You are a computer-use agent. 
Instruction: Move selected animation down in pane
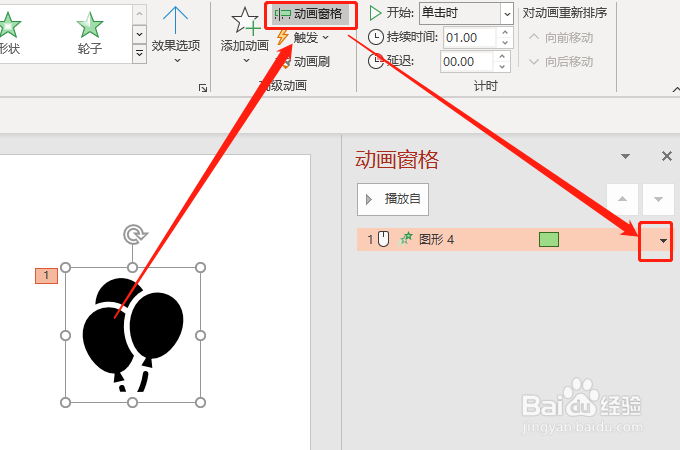click(658, 199)
